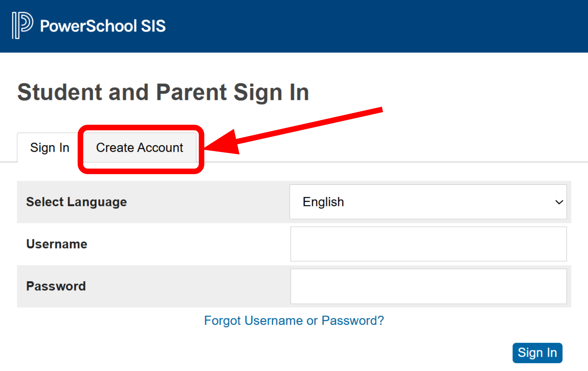Select the Password input field
Viewport: 588px width, 371px height.
coord(428,286)
